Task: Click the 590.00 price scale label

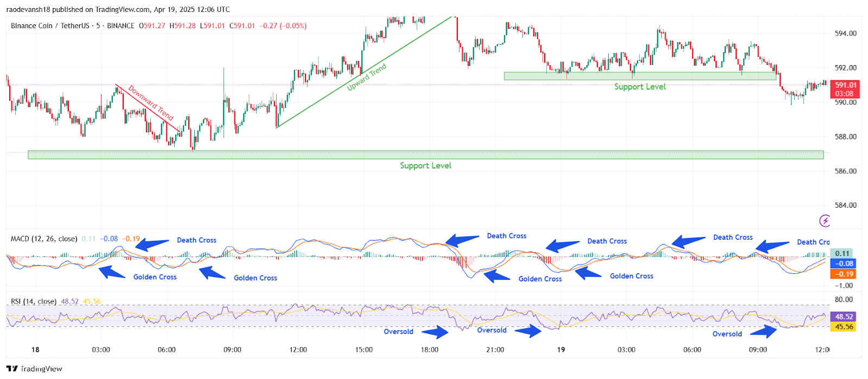Action: pos(846,102)
